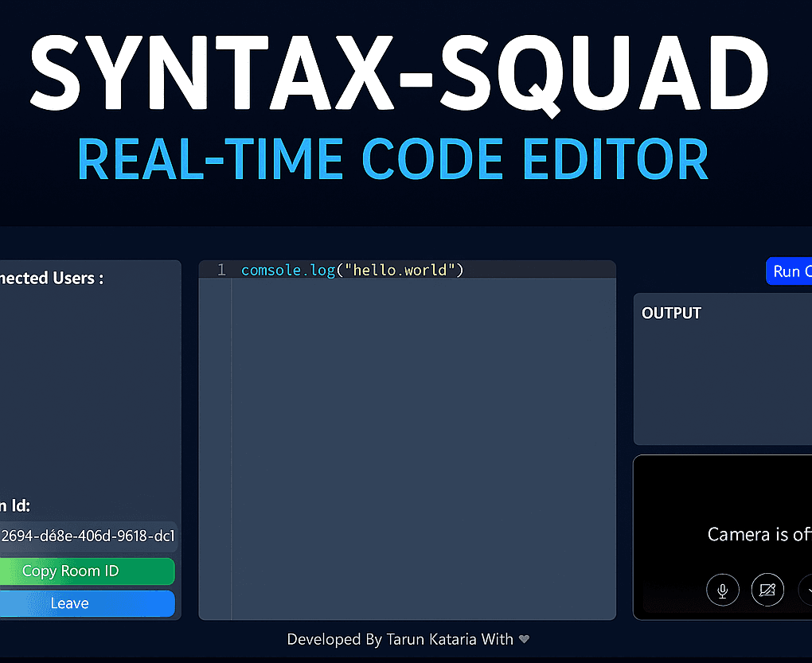This screenshot has height=663, width=812.
Task: Click the OUTPUT panel heading
Action: pos(671,314)
